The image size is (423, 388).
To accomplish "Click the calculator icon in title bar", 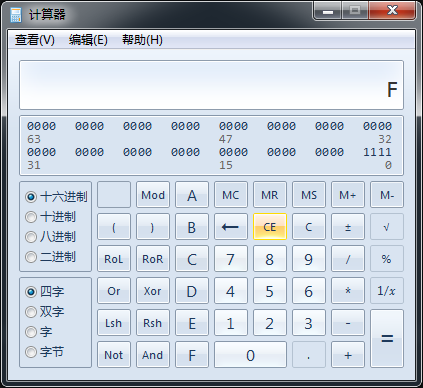I will pyautogui.click(x=16, y=15).
